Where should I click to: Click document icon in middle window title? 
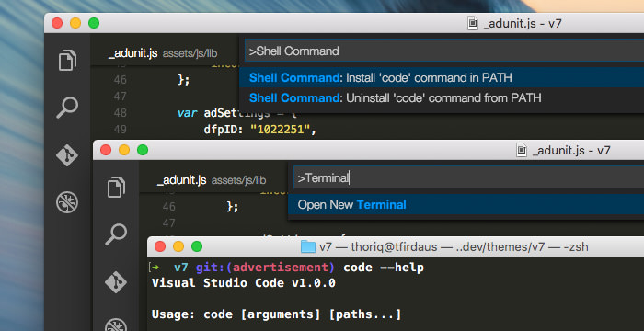click(x=522, y=150)
